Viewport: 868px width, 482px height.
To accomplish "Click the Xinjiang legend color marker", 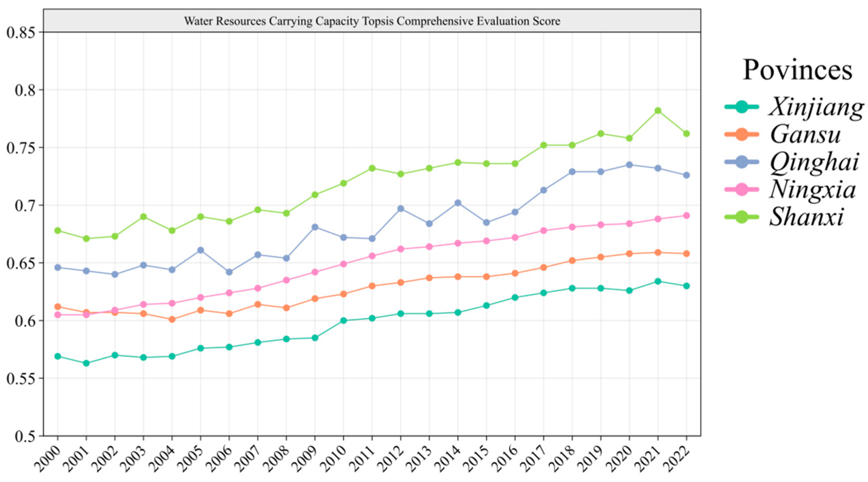I will [742, 108].
